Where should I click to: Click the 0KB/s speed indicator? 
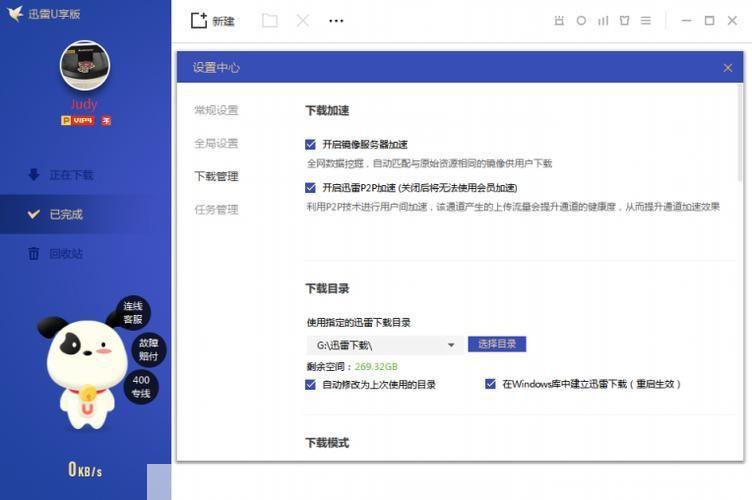85,469
